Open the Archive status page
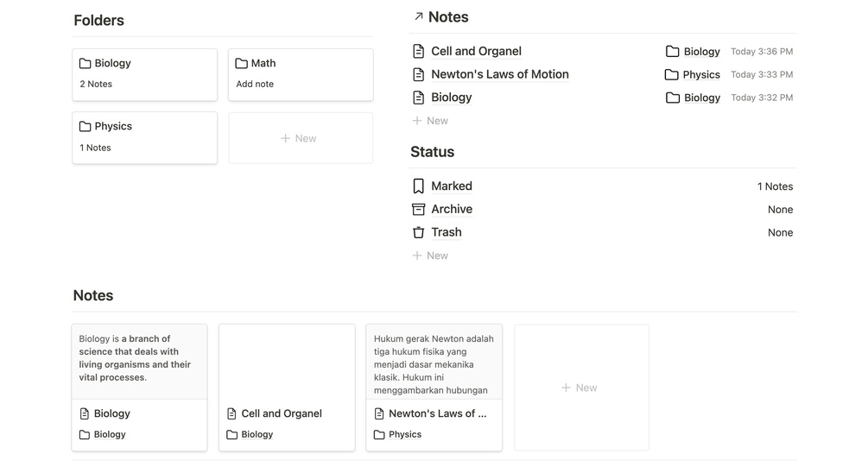This screenshot has width=868, height=473. click(452, 210)
